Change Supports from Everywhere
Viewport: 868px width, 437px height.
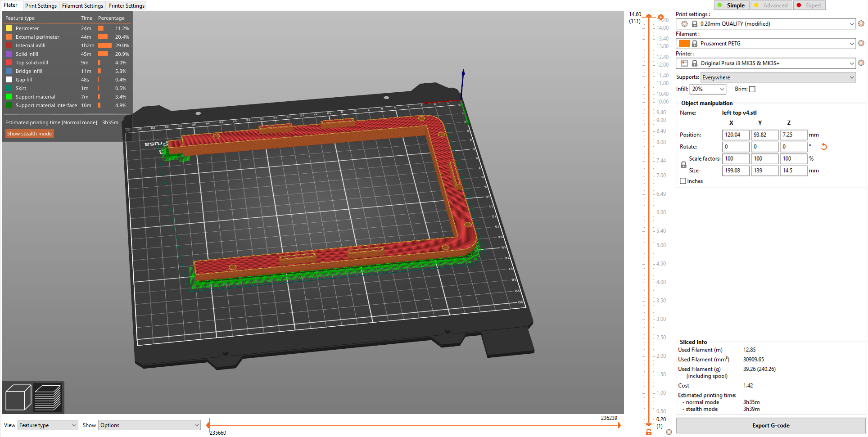tap(778, 77)
